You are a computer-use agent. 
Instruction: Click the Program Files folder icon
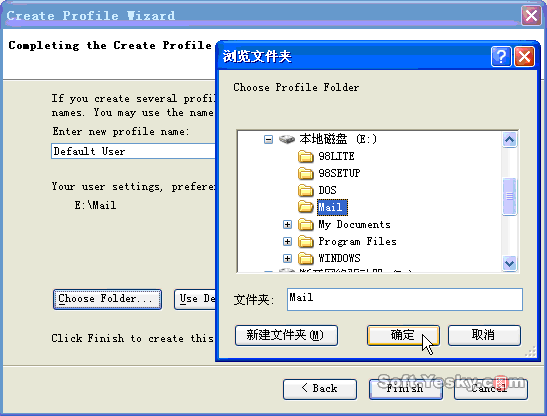tap(306, 241)
